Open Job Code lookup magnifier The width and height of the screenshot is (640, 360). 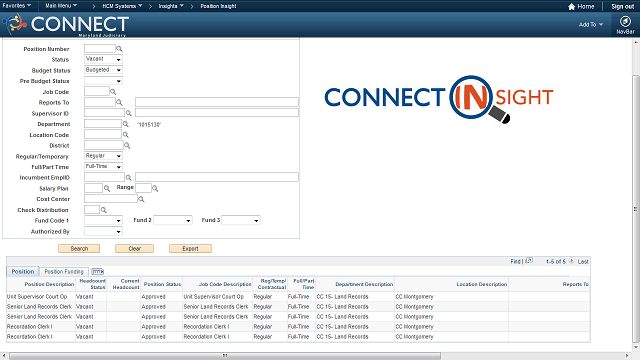113,92
